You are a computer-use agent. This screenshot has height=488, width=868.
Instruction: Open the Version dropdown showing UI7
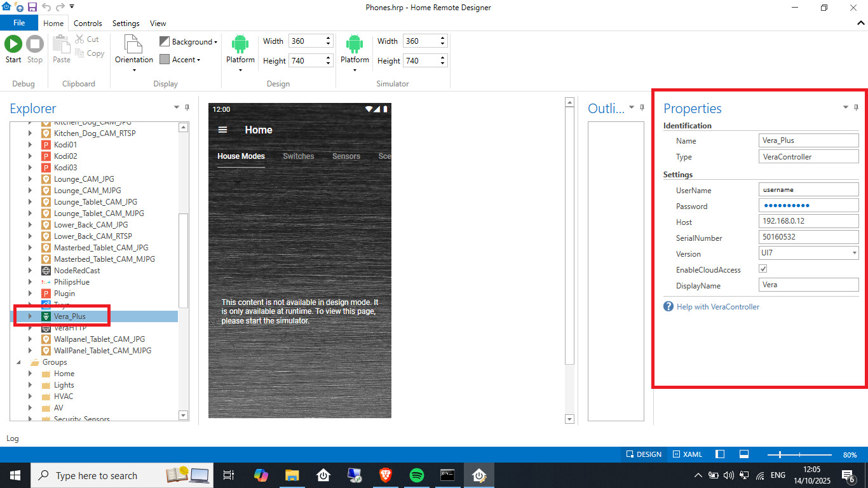808,253
